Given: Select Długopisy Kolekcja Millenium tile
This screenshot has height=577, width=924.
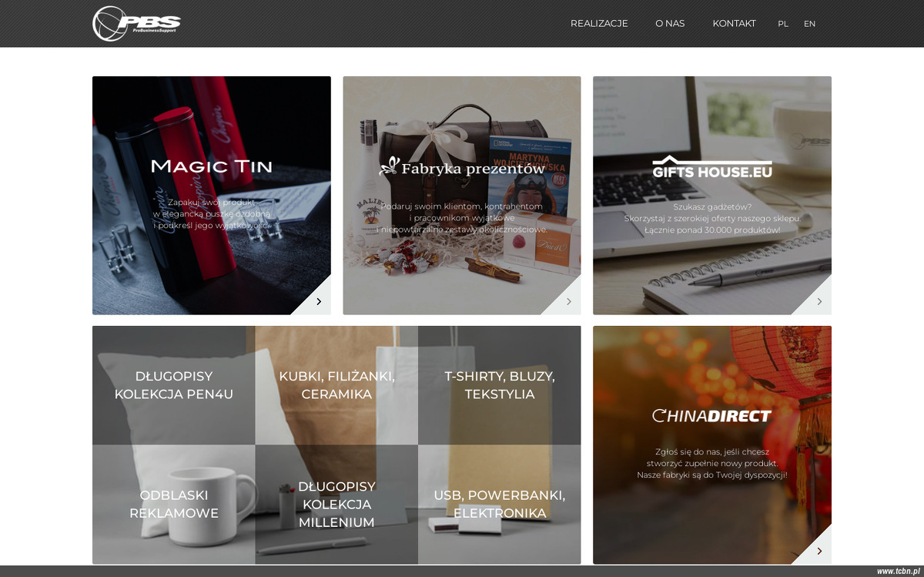Looking at the screenshot, I should pyautogui.click(x=336, y=505).
